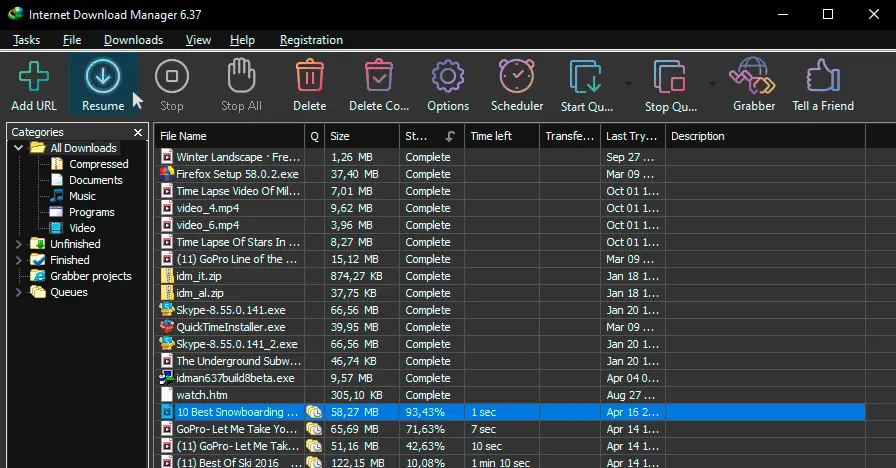
Task: Click the Delete trash icon
Action: [x=310, y=75]
